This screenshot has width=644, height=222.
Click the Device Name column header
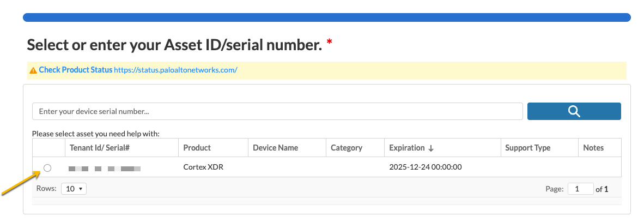(275, 148)
